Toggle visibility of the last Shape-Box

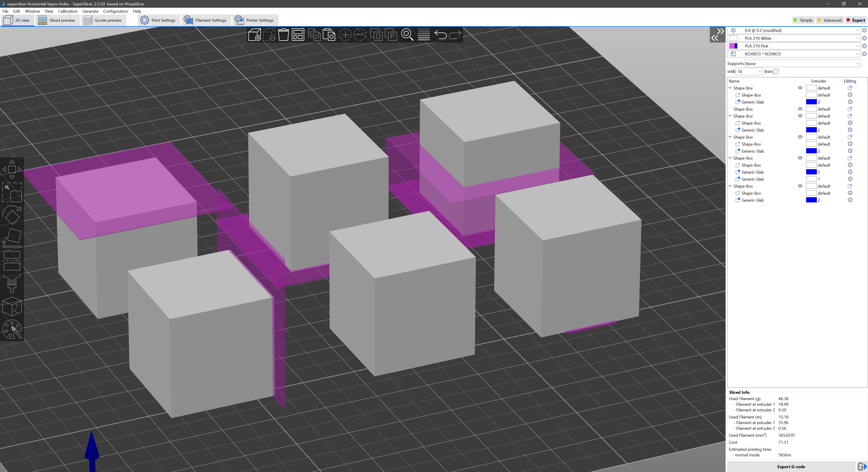coord(800,186)
